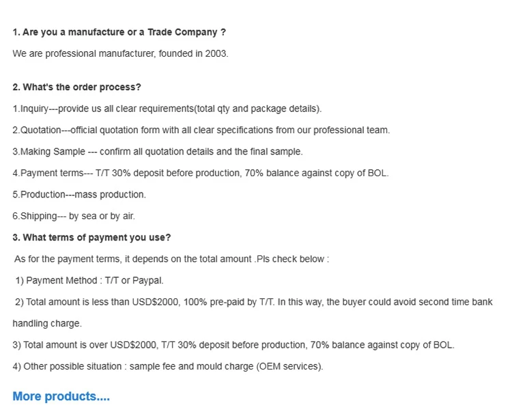512x420 pixels.
Task: Select the 'Total amount is over USD$2000' line
Action: click(233, 345)
